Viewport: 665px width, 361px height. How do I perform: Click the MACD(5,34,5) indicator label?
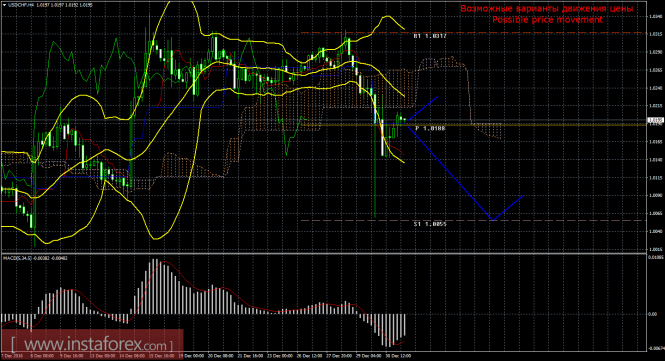point(18,257)
